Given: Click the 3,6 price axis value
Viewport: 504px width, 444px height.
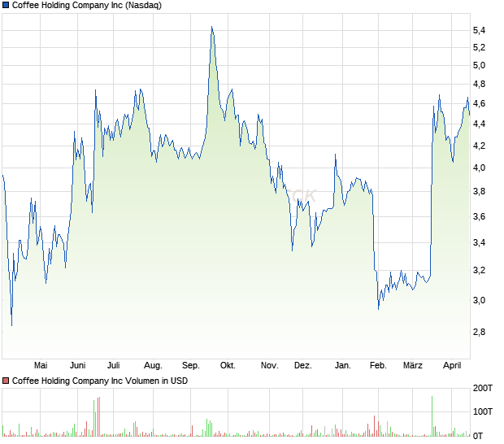Looking at the screenshot, I should pyautogui.click(x=479, y=216).
